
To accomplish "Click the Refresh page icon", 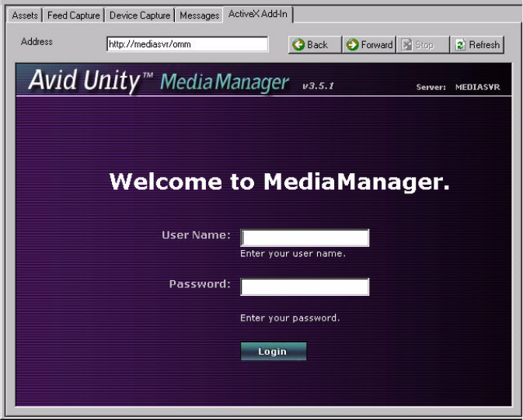I will pos(461,45).
